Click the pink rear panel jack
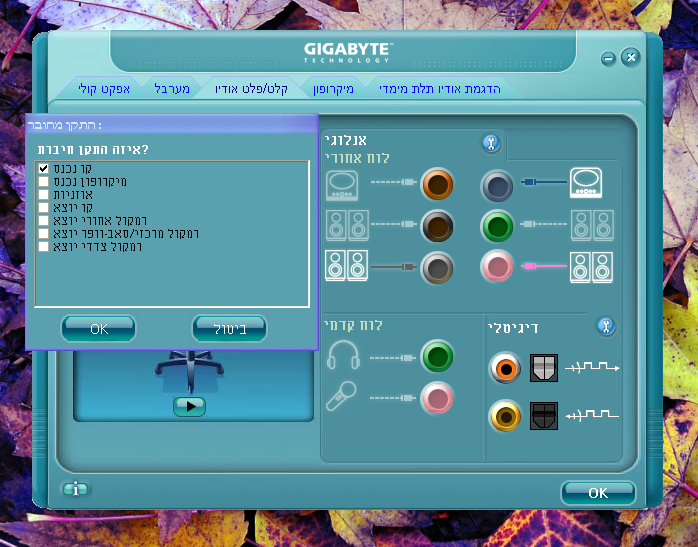 tap(497, 266)
